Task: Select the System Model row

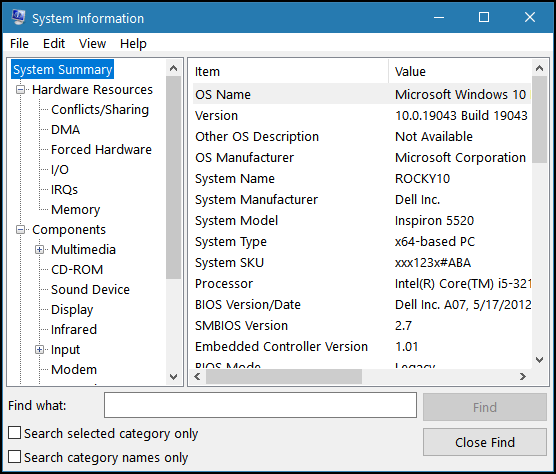Action: pyautogui.click(x=362, y=221)
